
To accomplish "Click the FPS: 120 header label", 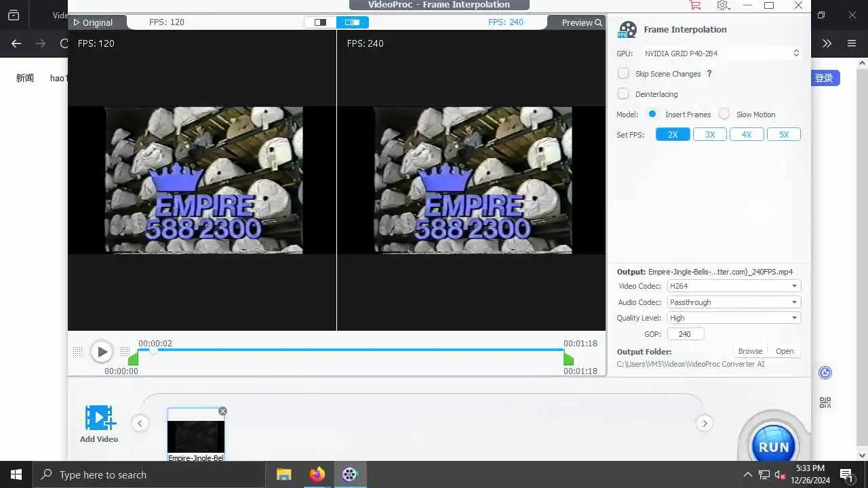I will pos(167,22).
